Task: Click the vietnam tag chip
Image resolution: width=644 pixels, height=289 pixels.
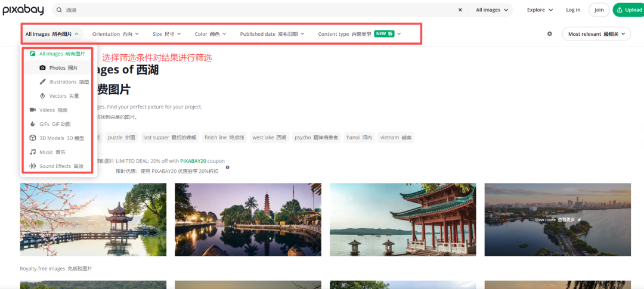Action: [396, 138]
